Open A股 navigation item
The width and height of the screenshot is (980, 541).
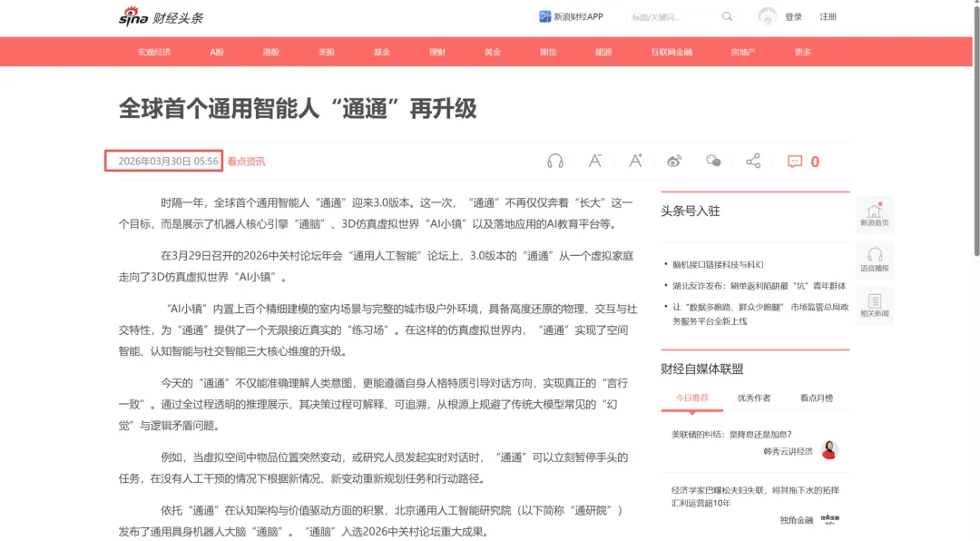(x=217, y=52)
